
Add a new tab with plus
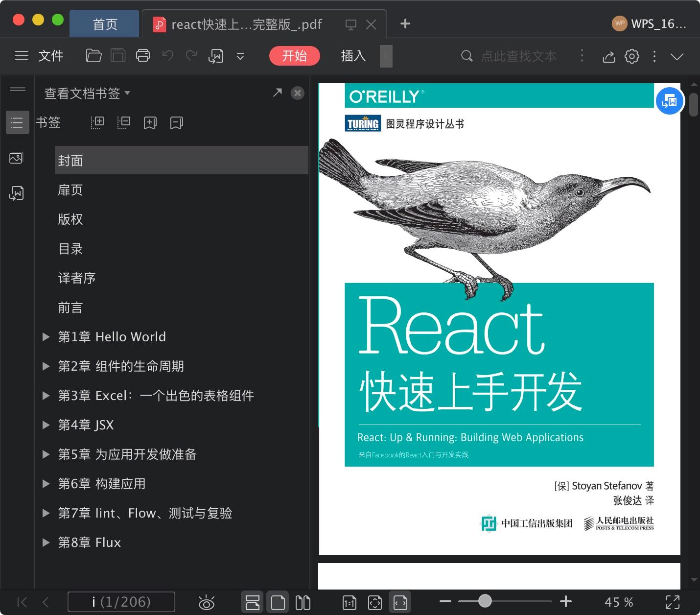[x=405, y=24]
